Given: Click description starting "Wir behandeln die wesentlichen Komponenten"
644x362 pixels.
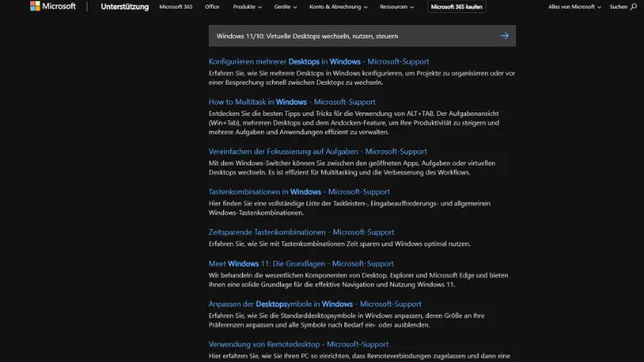Looking at the screenshot, I should 359,280.
